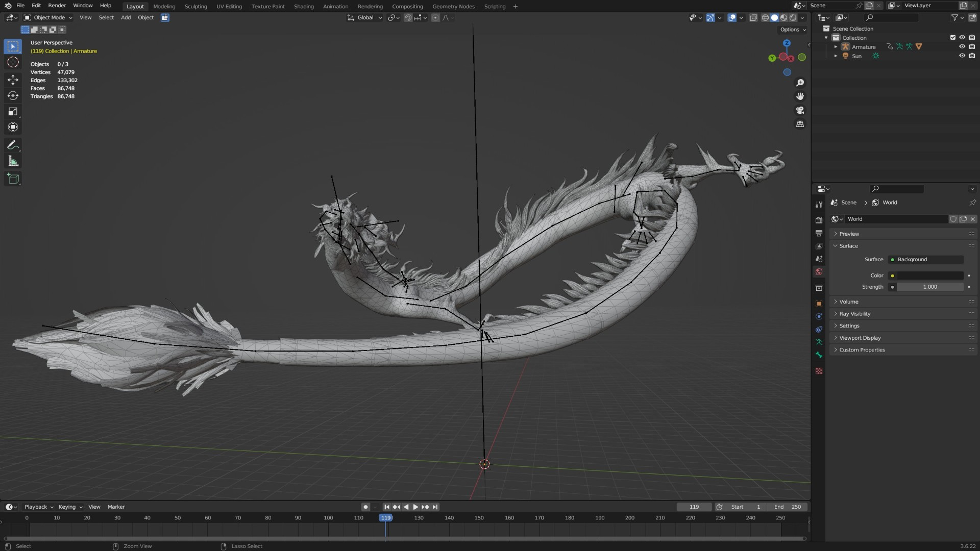Screen dimensions: 980x551
Task: Switch to wireframe viewport shading
Action: click(x=765, y=17)
